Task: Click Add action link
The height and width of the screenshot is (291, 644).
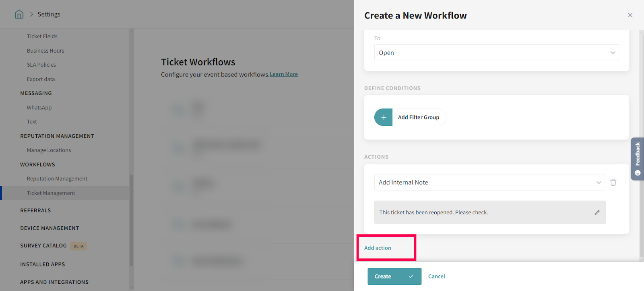Action: pyautogui.click(x=378, y=248)
